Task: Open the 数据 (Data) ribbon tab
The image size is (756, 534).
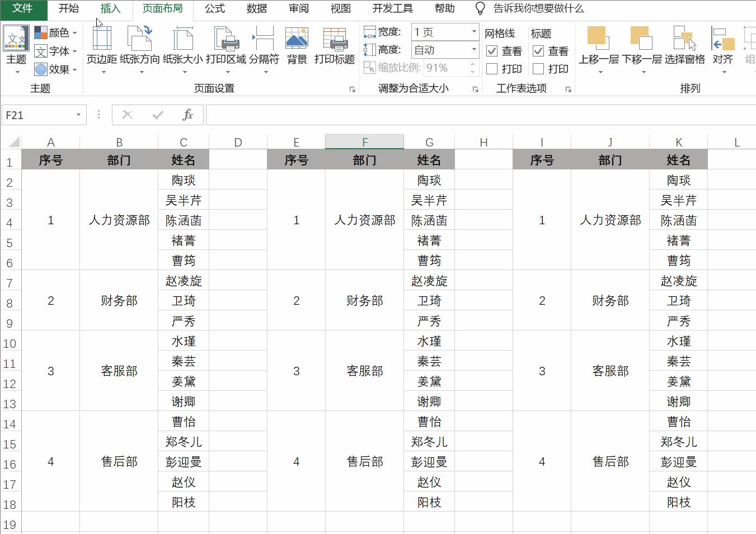Action: click(x=256, y=8)
